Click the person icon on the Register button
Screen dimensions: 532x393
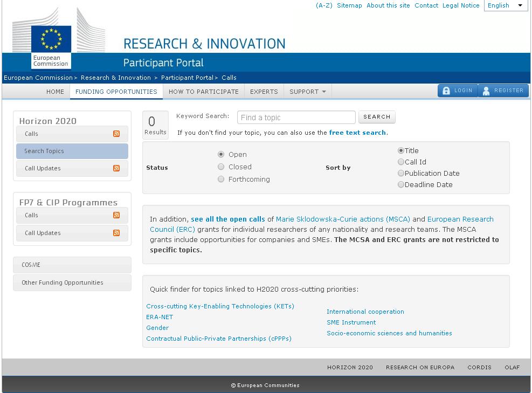click(486, 91)
